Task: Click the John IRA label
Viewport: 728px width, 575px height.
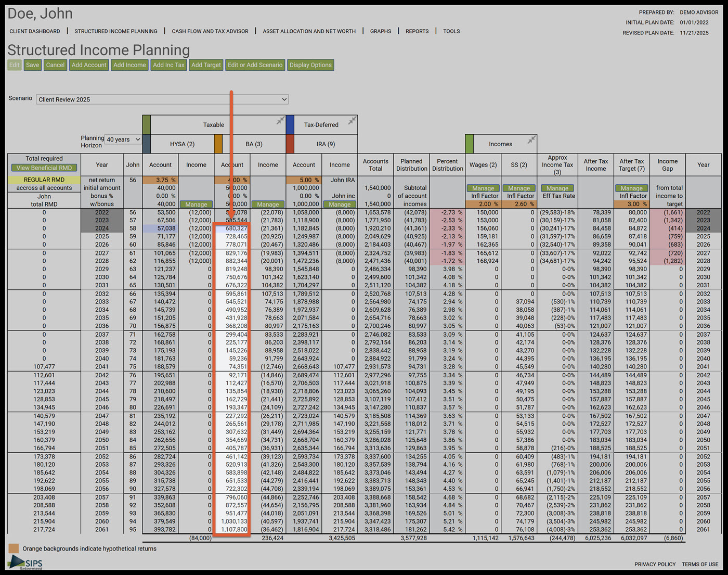Action: click(343, 180)
